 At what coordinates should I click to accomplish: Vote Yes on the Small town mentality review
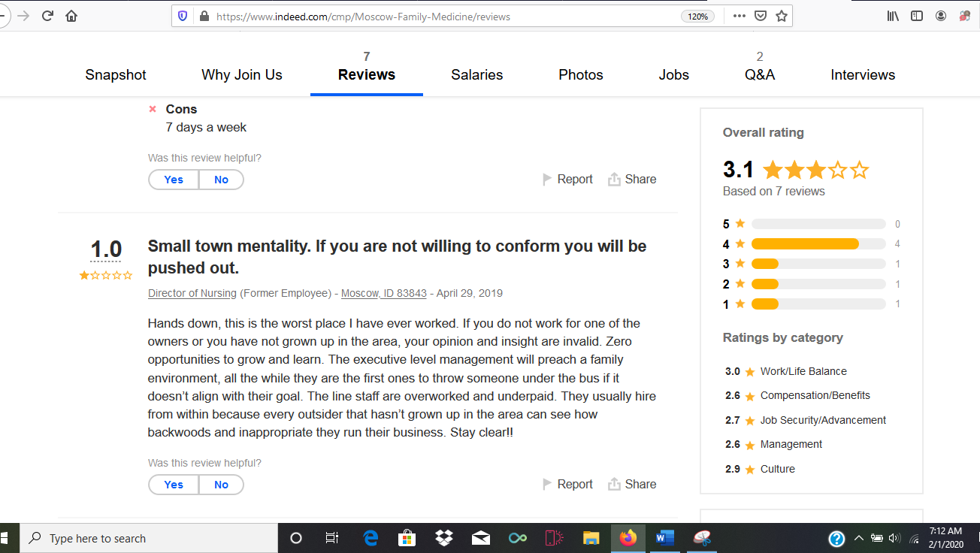click(x=174, y=485)
